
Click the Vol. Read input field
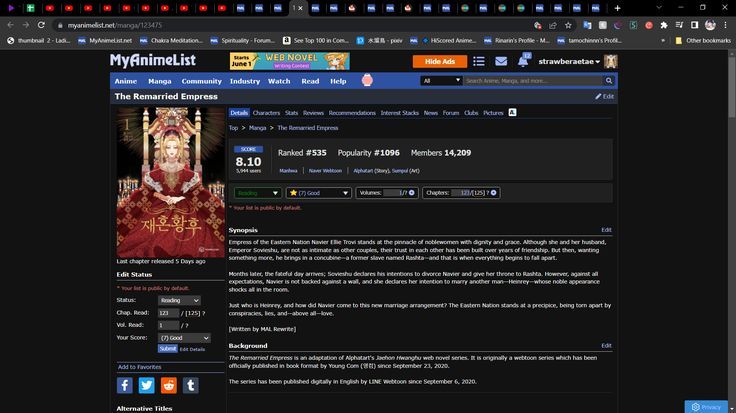click(169, 325)
